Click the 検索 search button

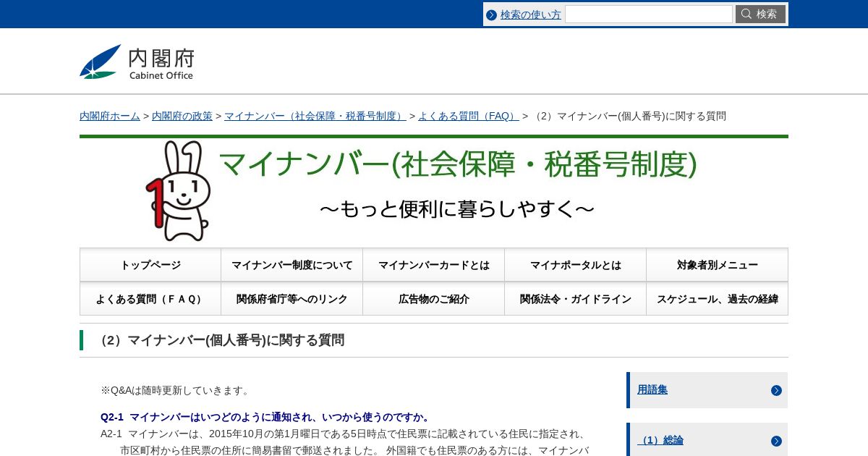[760, 14]
